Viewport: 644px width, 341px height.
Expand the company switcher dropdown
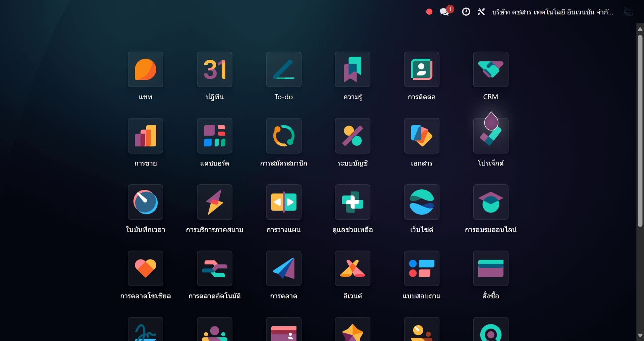pyautogui.click(x=552, y=12)
